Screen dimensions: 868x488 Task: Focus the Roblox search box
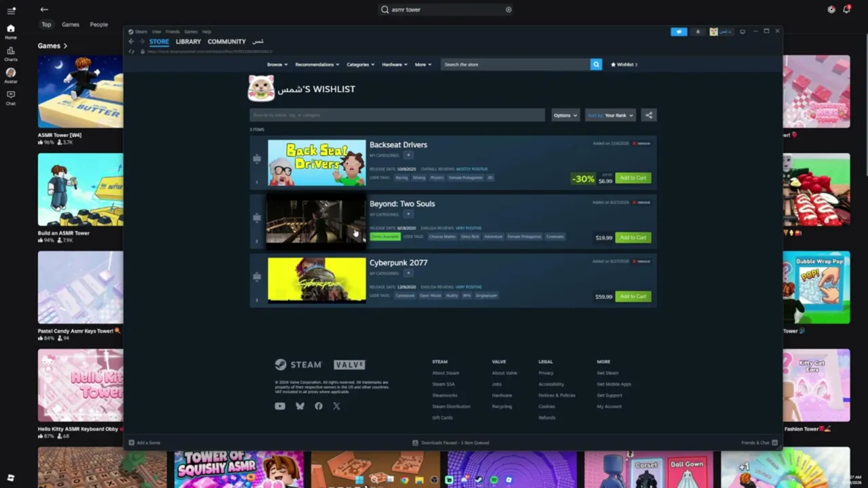click(x=446, y=9)
